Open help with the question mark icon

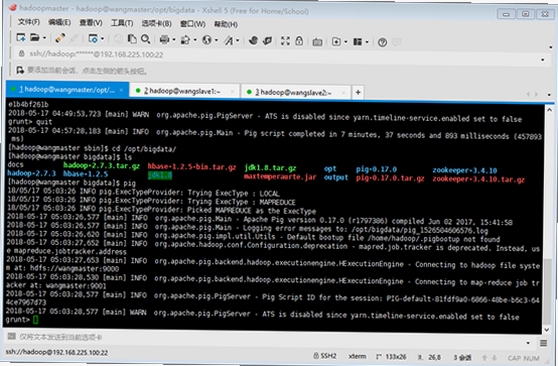coord(382,42)
